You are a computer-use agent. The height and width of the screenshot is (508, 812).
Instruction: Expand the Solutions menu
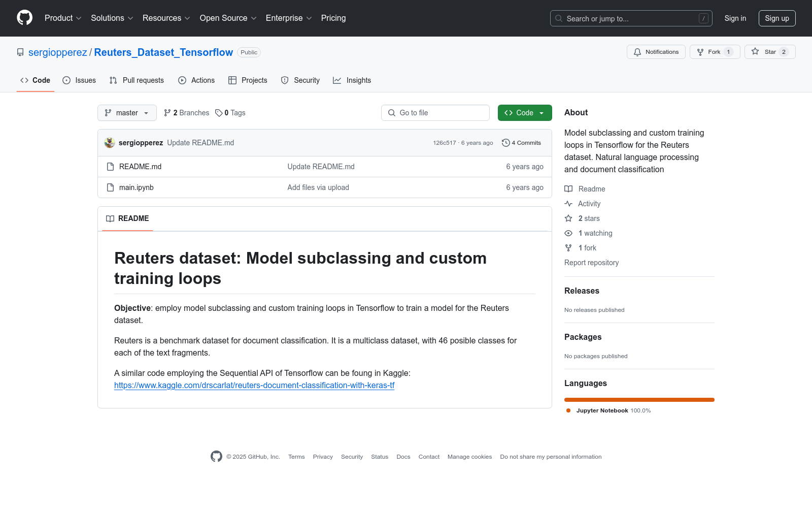112,18
